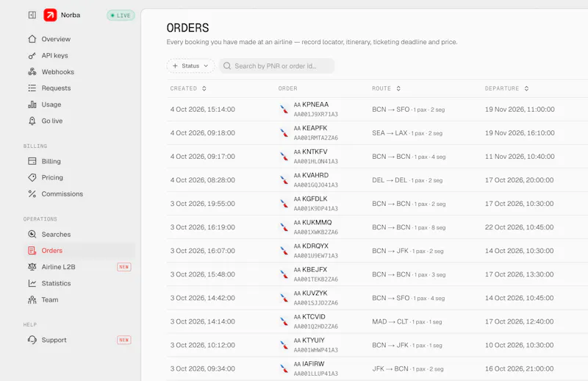This screenshot has height=381, width=588.
Task: Click departure 16 Oct 2026, 21:00:00
Action: tap(519, 368)
